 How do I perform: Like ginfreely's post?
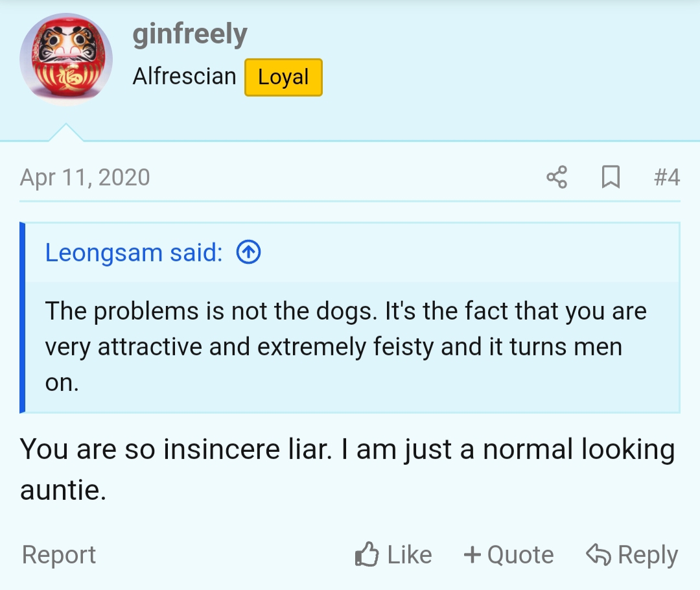[393, 555]
